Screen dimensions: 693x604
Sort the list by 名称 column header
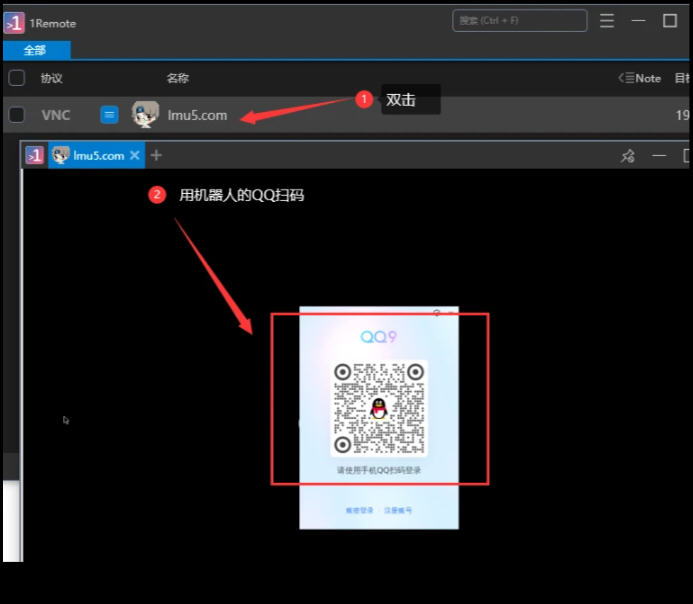178,78
